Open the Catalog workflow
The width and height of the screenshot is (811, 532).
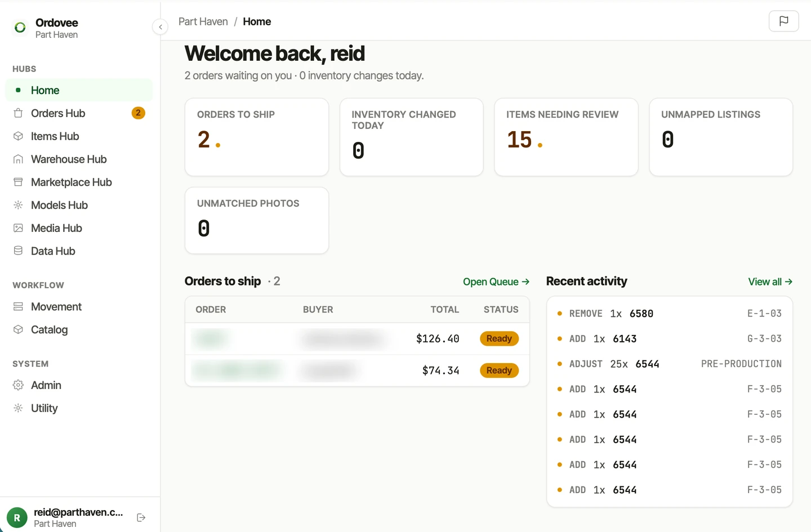tap(79, 330)
